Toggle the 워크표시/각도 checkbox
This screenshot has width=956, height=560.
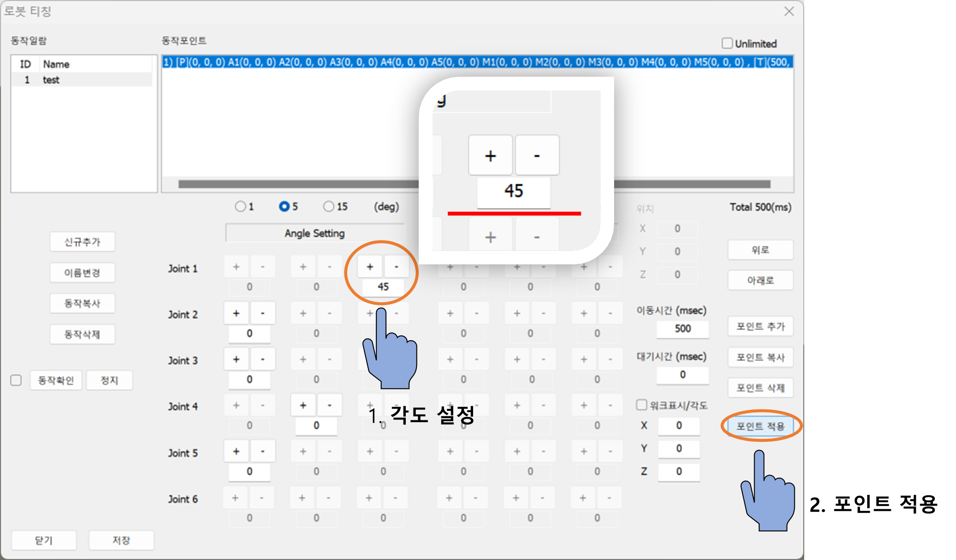(642, 405)
